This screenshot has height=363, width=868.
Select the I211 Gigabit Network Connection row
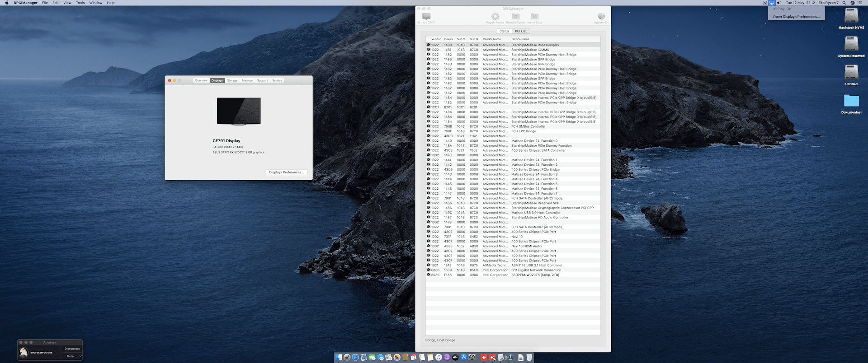[x=513, y=270]
